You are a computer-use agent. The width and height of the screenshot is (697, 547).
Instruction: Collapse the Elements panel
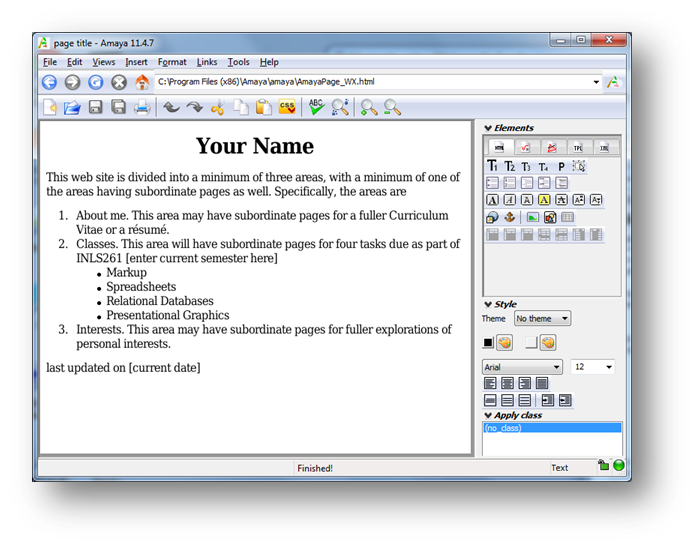pos(488,128)
